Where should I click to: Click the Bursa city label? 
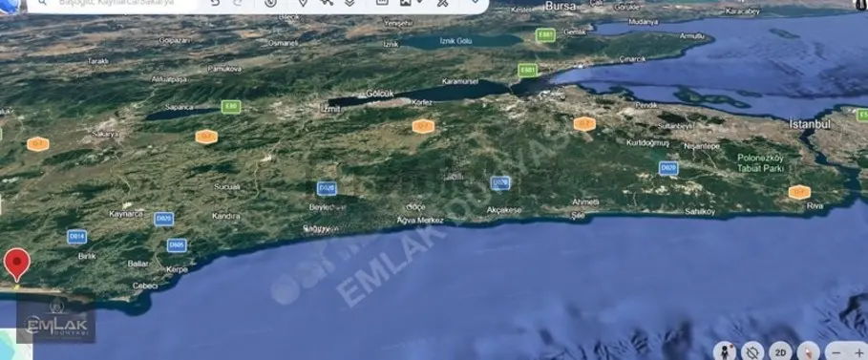coord(561,7)
